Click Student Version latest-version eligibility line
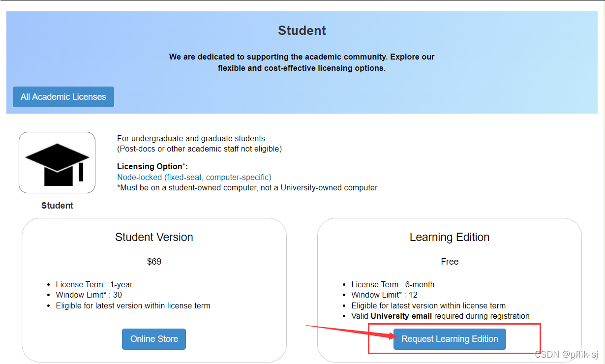The width and height of the screenshot is (605, 364). point(133,305)
